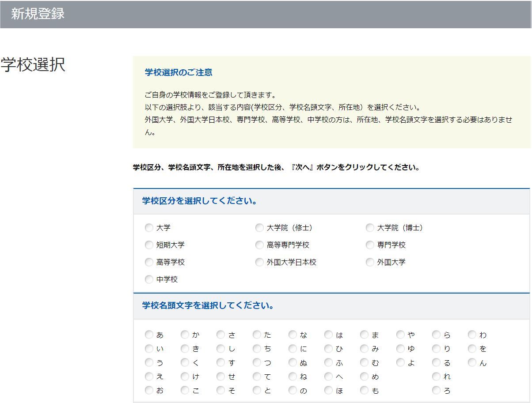Choose 大学院（修士） as school type
Image resolution: width=532 pixels, height=403 pixels.
tap(259, 228)
